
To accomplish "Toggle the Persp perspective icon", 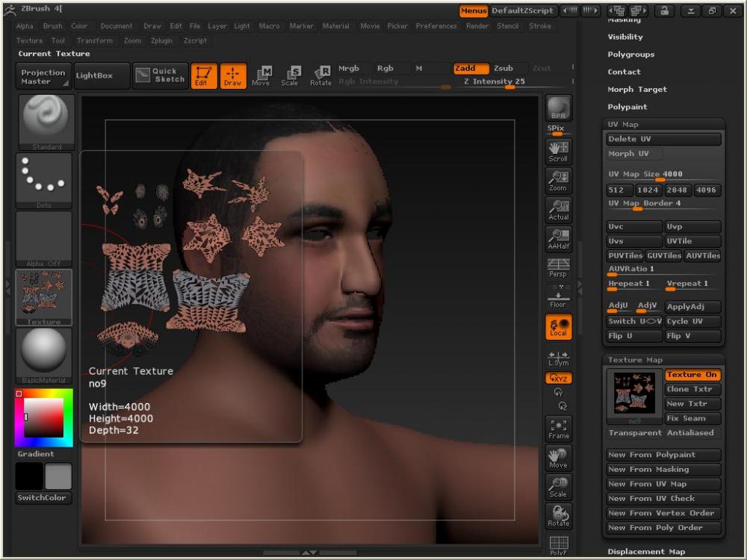I will [558, 267].
